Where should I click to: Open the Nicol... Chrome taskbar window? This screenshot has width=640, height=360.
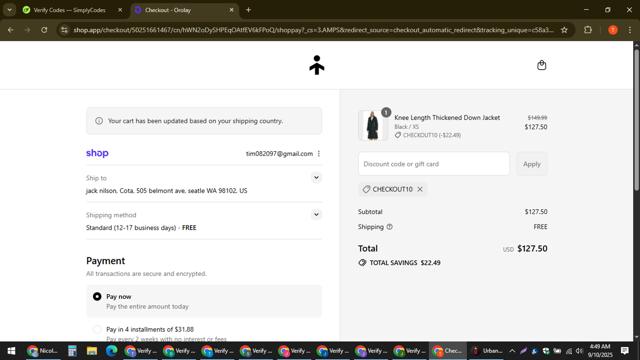42,351
